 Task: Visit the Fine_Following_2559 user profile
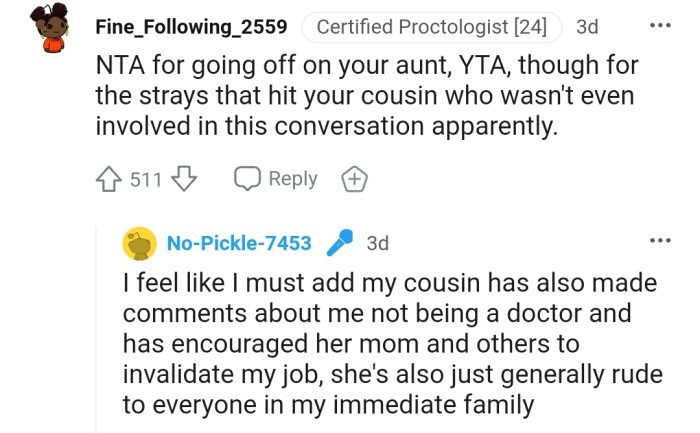click(191, 27)
